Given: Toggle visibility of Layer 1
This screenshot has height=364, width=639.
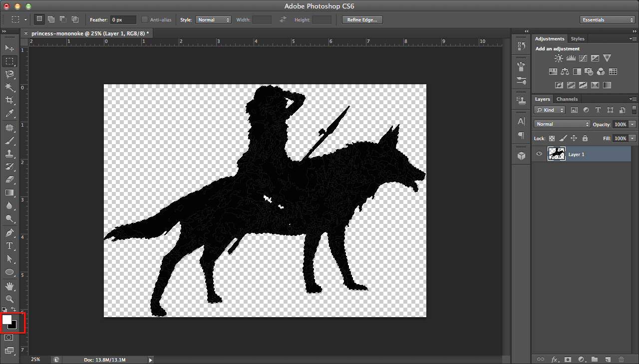Looking at the screenshot, I should point(539,154).
